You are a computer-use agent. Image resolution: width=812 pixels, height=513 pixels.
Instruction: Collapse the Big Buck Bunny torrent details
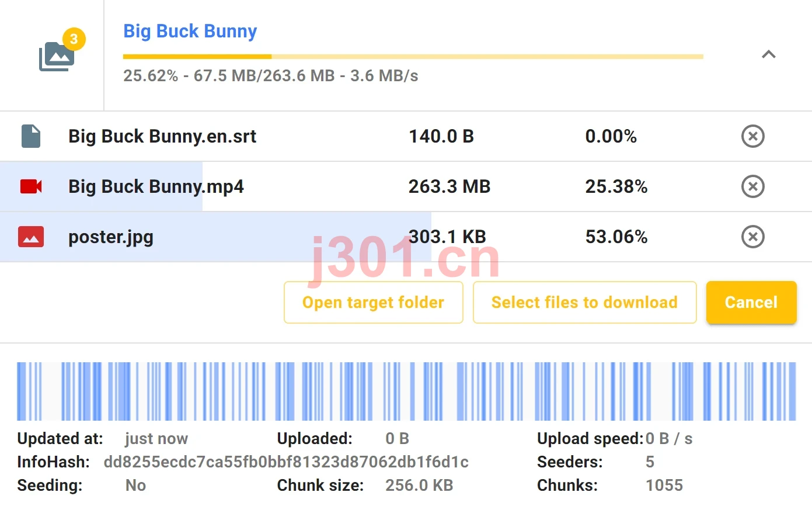[x=769, y=54]
